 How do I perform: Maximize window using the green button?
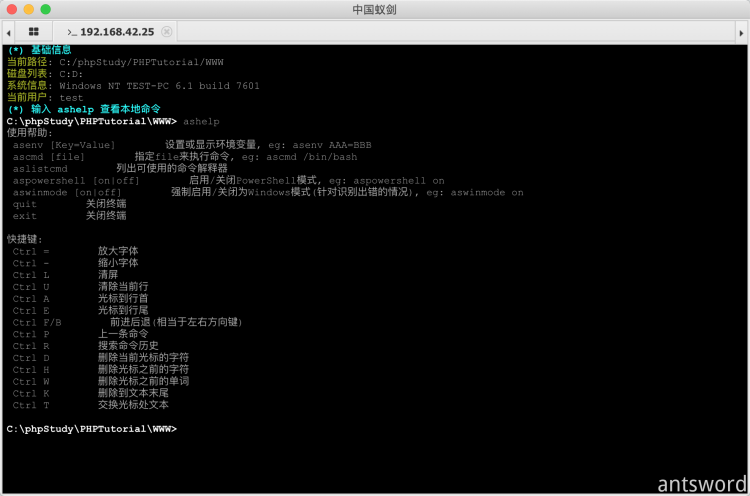point(45,9)
